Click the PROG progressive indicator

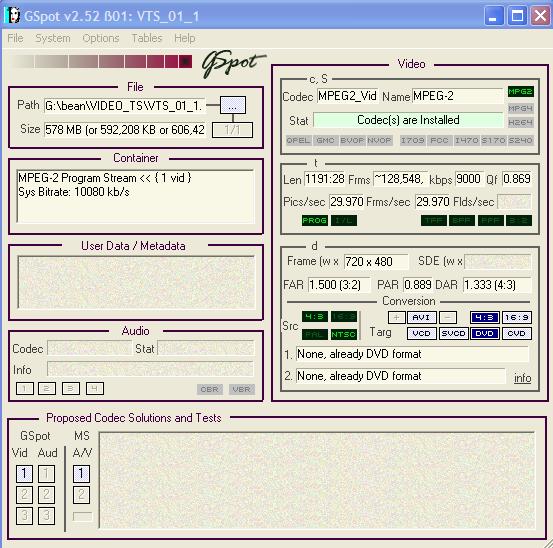coord(315,221)
